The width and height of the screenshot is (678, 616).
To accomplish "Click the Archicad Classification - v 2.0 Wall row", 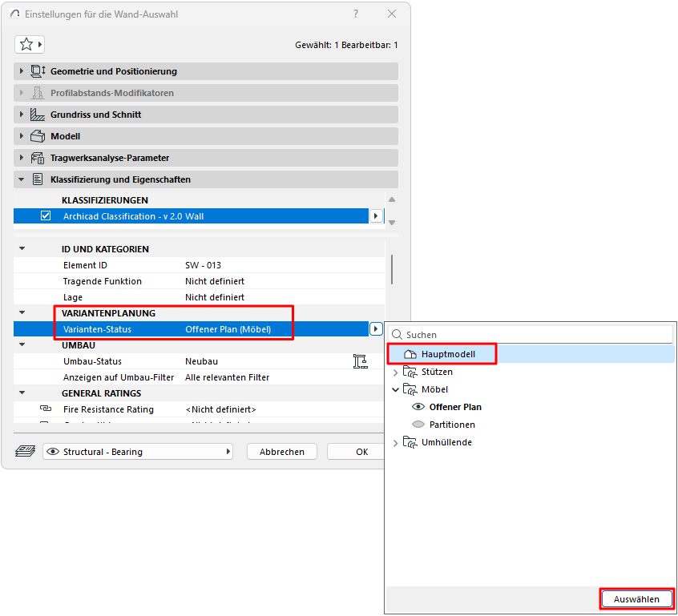I will pos(191,215).
